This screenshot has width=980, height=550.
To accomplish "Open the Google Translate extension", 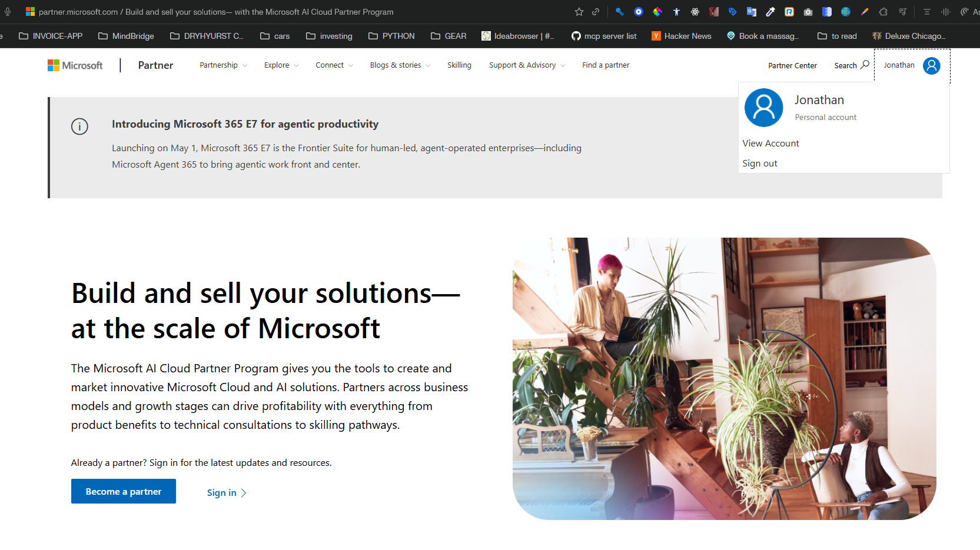I will (752, 12).
